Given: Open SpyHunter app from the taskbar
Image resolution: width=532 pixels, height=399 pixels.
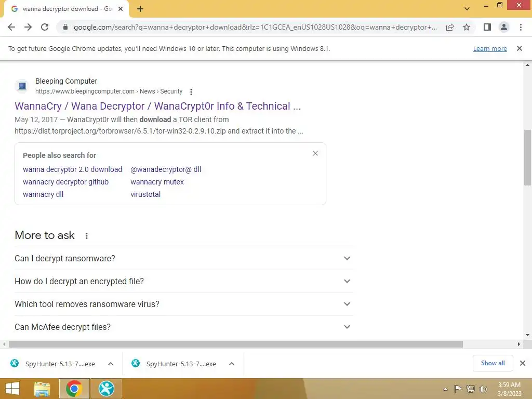Looking at the screenshot, I should 106,389.
